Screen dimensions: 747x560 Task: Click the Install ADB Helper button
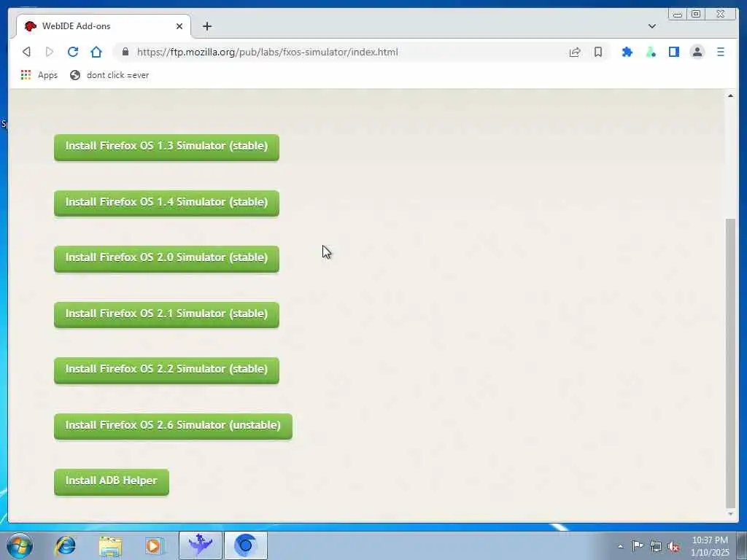pos(112,481)
